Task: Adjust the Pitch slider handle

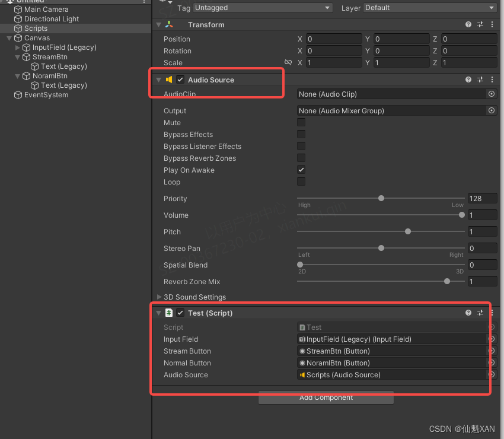Action: (x=408, y=231)
